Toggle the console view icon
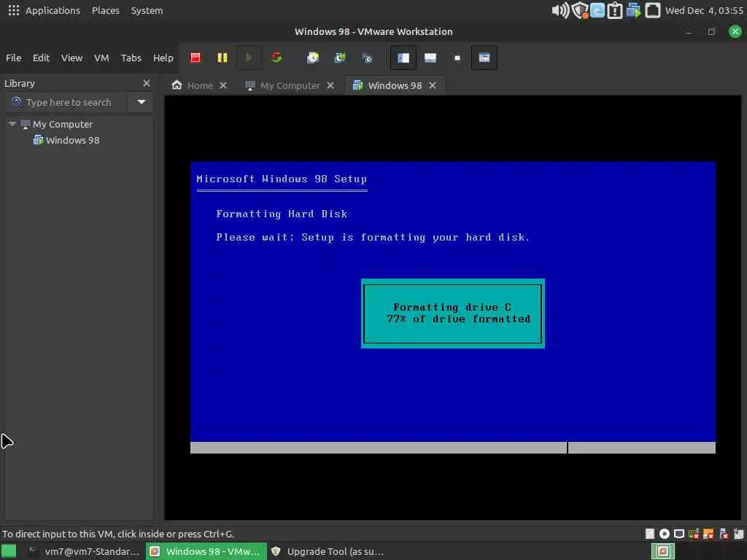747x560 pixels. [484, 58]
